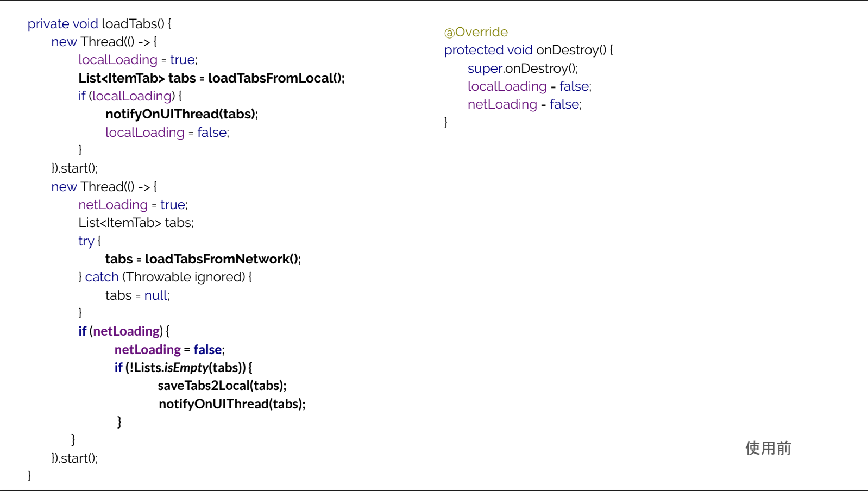Viewport: 868px width, 491px height.
Task: Select the bold 'notifyOnUIThread(tabs);' line under if (localLoading)
Action: pyautogui.click(x=182, y=114)
